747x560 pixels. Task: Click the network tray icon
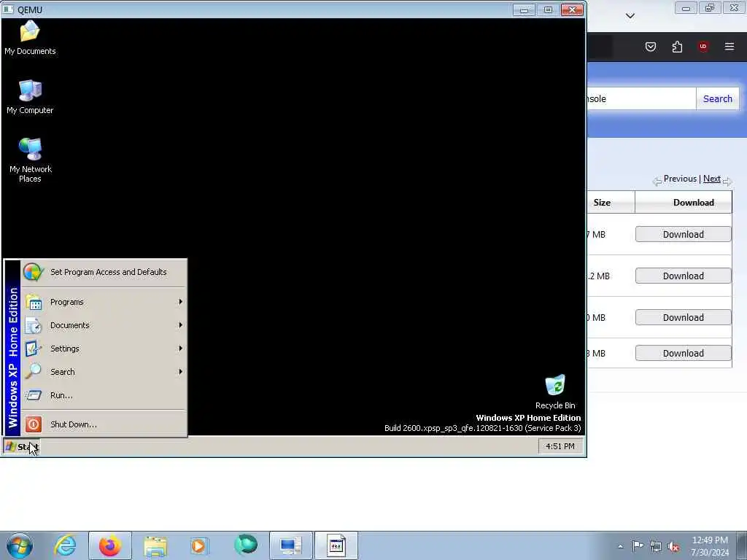(656, 546)
